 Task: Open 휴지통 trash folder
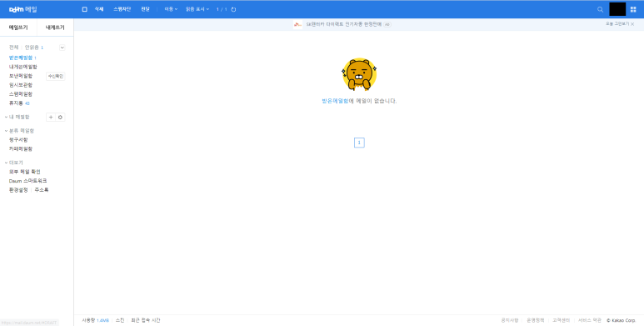tap(16, 103)
